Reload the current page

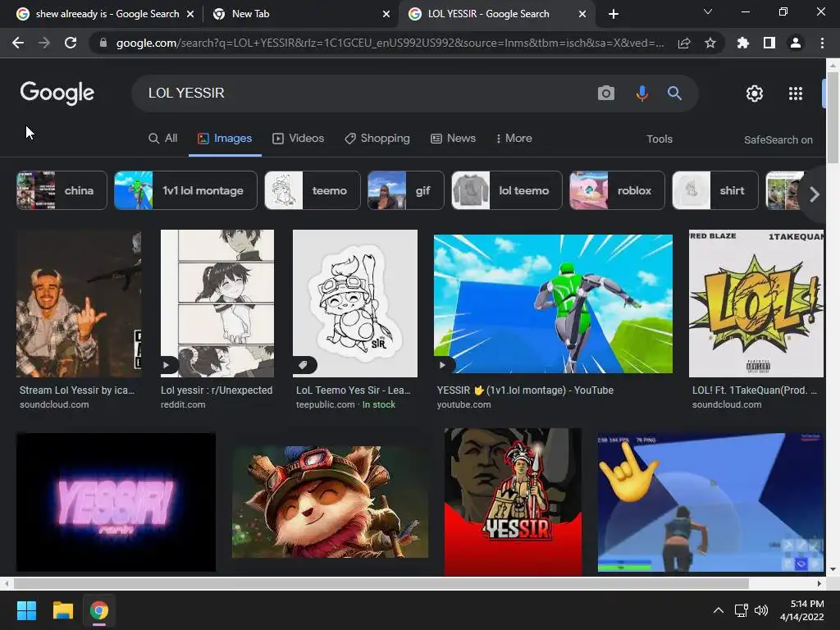click(x=71, y=43)
